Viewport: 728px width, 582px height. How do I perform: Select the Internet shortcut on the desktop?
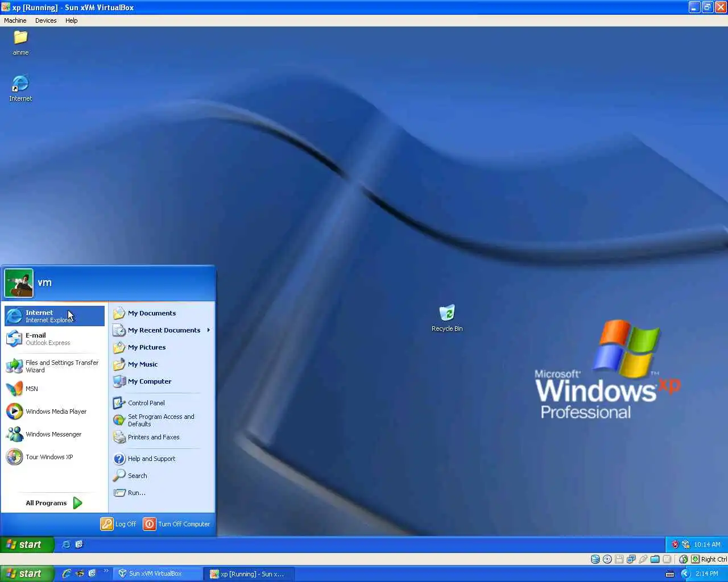[20, 88]
